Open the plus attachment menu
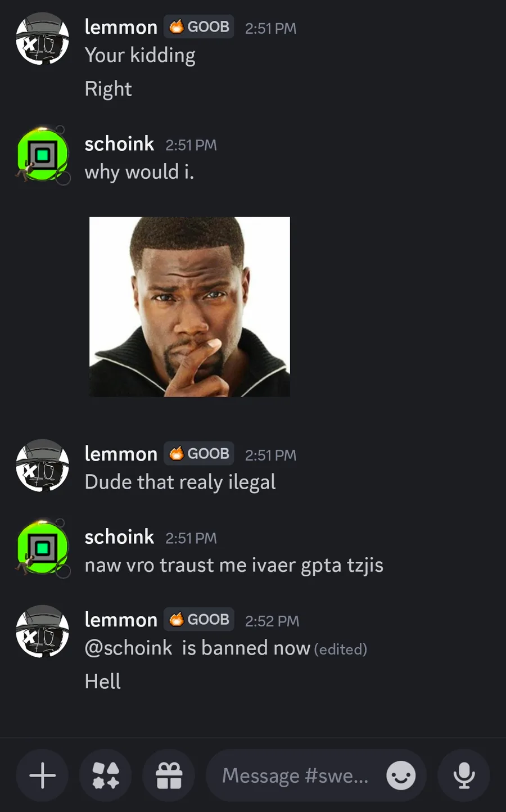The width and height of the screenshot is (506, 812). tap(42, 776)
